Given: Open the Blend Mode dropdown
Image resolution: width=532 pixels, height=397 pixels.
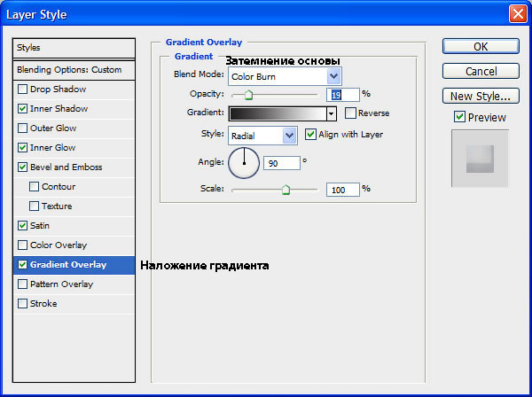Looking at the screenshot, I should (285, 76).
